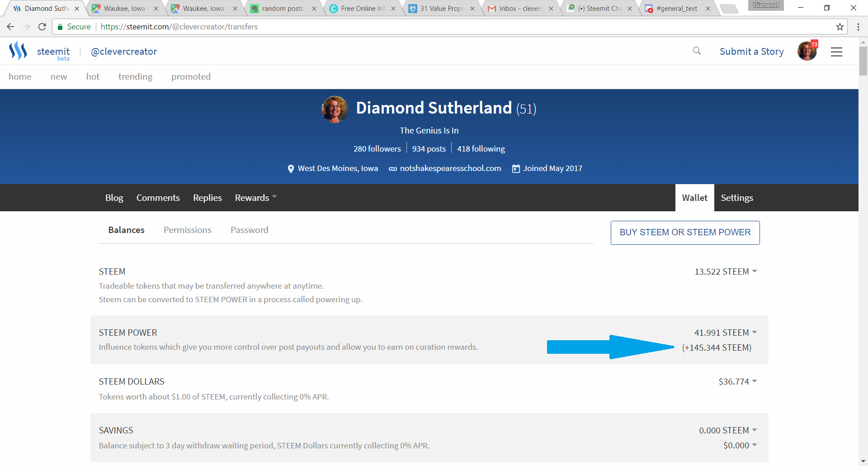The height and width of the screenshot is (466, 868).
Task: Close the Inbox Gmail tab
Action: tap(551, 9)
